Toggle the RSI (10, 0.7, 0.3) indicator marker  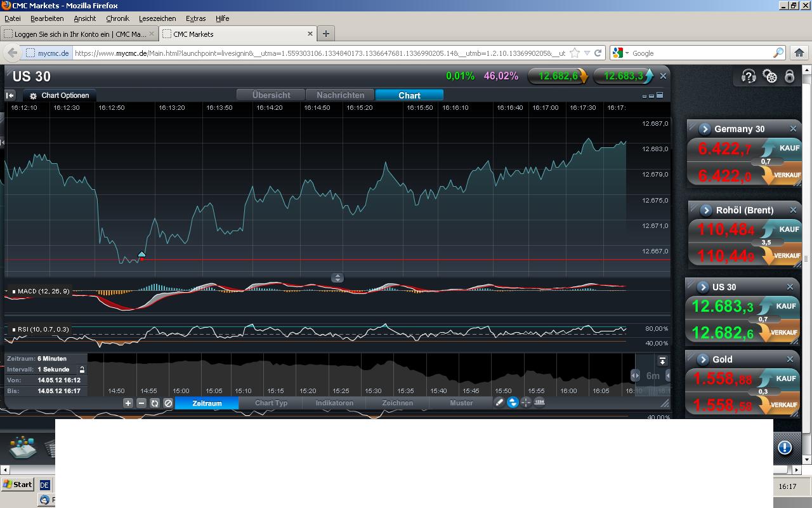(14, 330)
